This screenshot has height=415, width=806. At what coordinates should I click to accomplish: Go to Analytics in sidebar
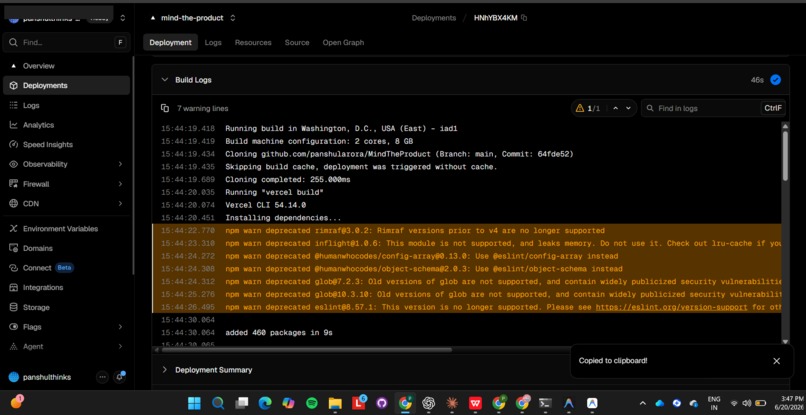[x=38, y=125]
